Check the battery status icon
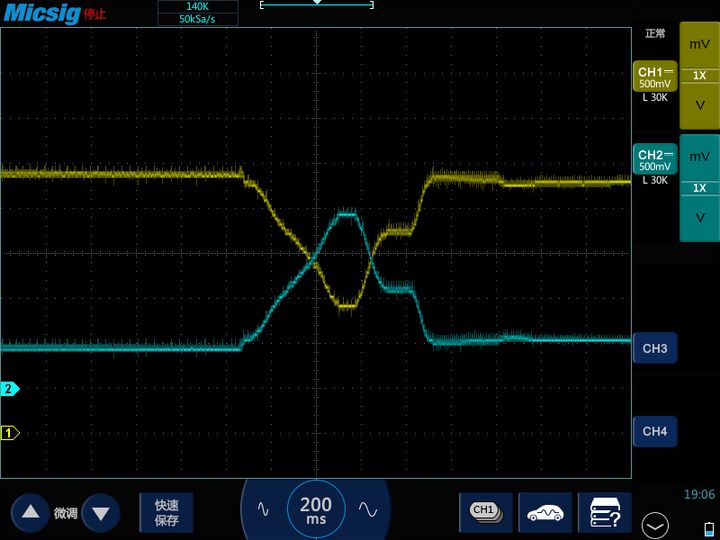The width and height of the screenshot is (720, 540). point(709,528)
